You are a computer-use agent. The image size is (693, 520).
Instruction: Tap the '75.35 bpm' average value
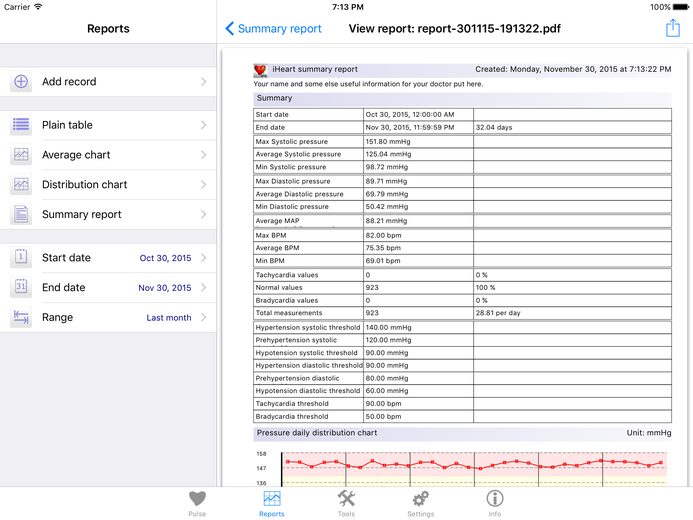[383, 248]
